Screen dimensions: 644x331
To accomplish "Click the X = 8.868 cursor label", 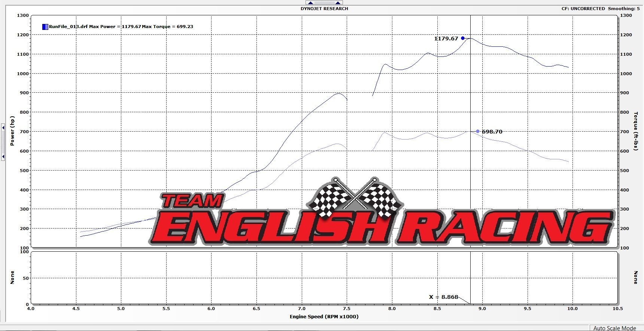I will point(444,297).
